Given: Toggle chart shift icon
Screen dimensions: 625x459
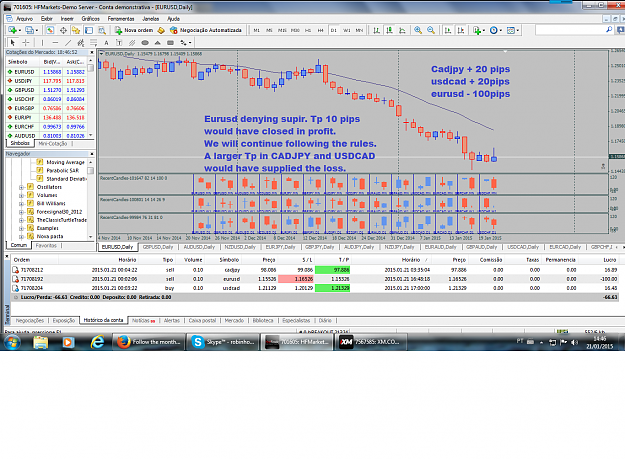Looking at the screenshot, I should pos(461,30).
